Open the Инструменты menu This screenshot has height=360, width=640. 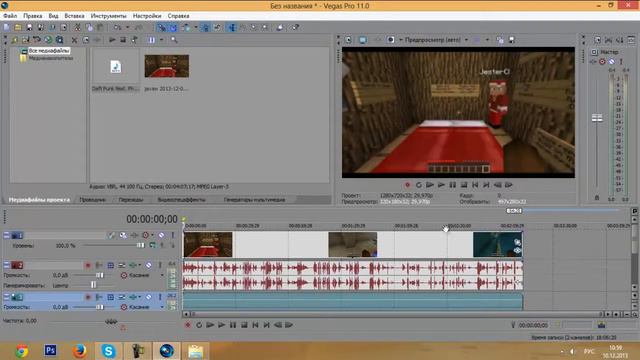point(109,16)
